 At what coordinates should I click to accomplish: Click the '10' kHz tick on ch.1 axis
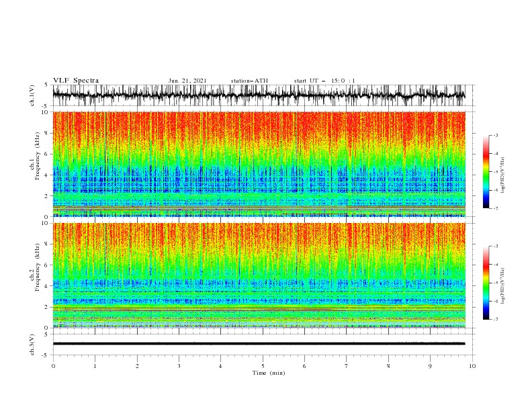tap(45, 112)
